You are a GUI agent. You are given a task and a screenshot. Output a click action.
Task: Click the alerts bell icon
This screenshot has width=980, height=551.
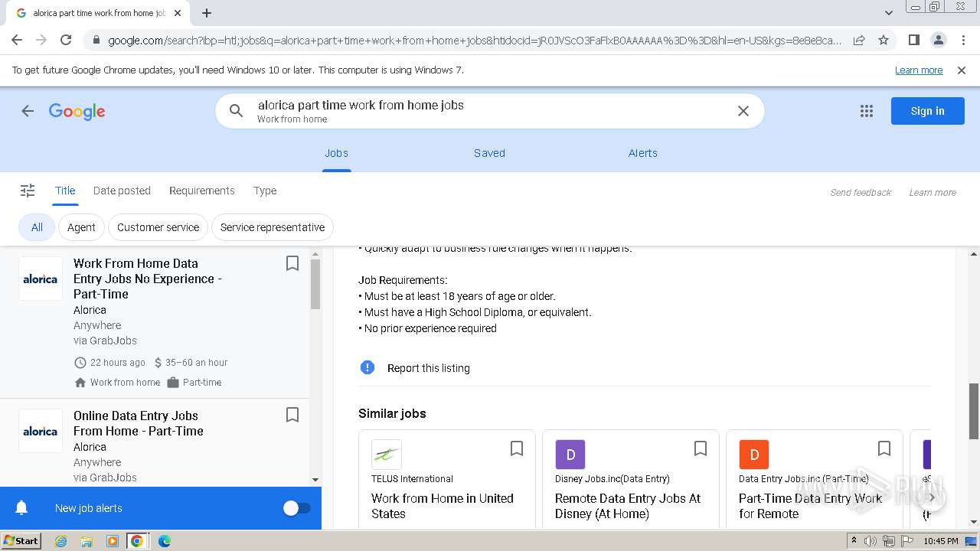(x=21, y=508)
